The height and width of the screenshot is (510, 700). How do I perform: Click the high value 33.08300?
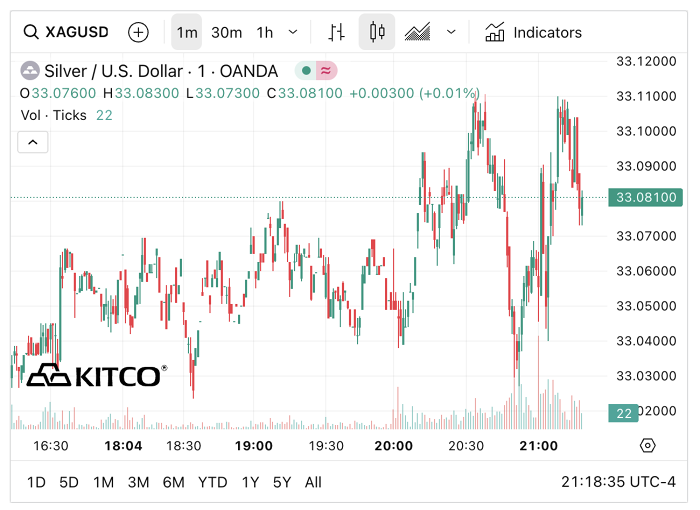pos(147,93)
